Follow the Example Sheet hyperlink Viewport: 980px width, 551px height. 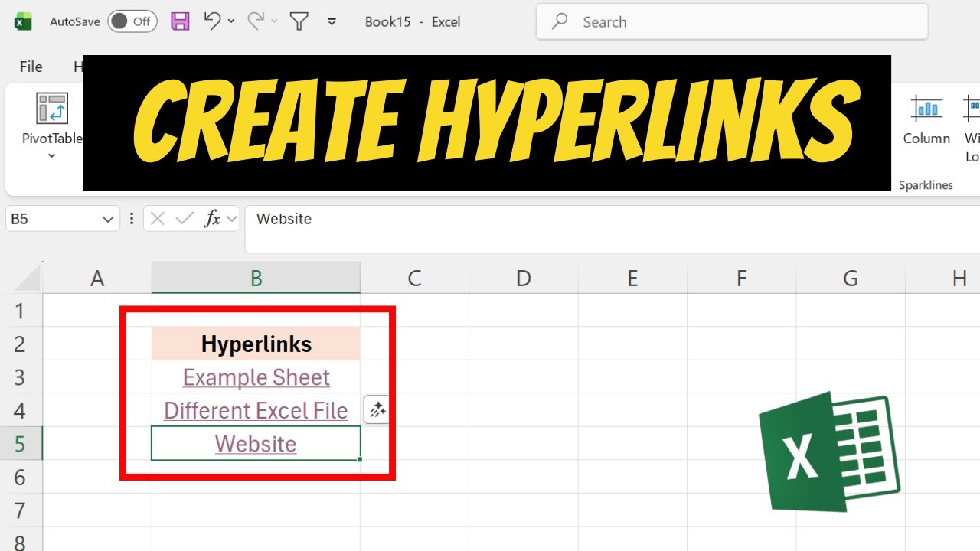click(x=256, y=377)
